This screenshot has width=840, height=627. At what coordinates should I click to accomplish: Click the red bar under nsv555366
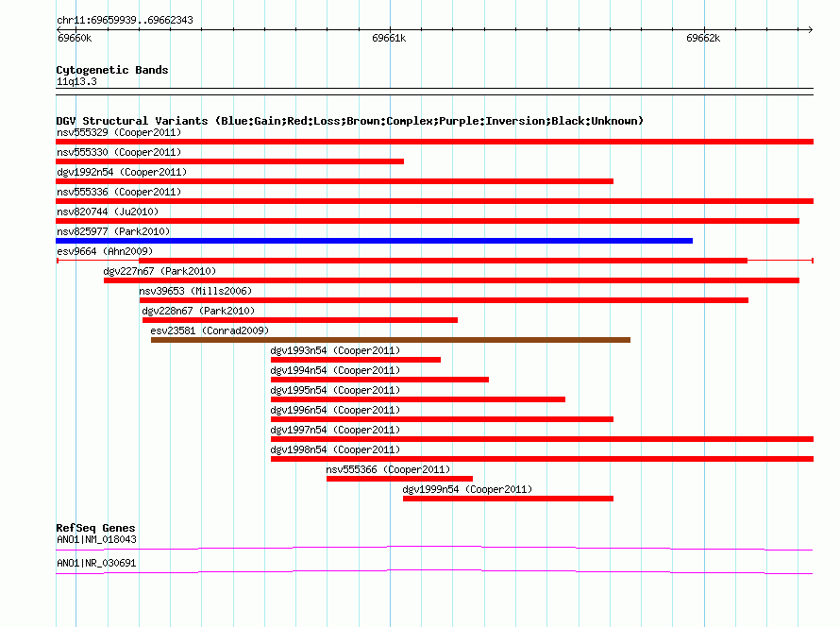tap(399, 479)
